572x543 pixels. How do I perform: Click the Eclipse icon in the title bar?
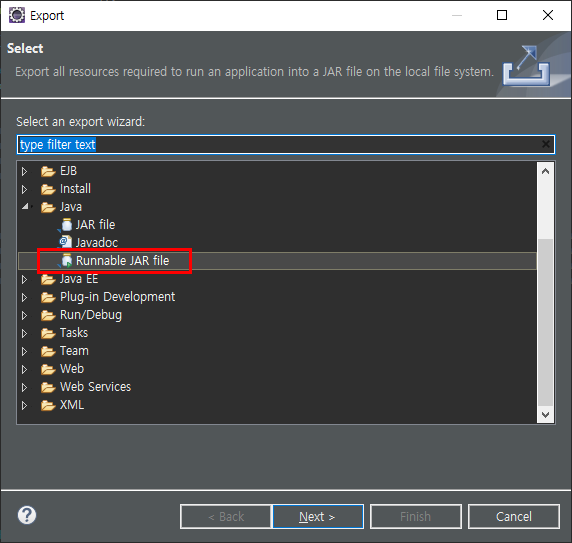(17, 15)
